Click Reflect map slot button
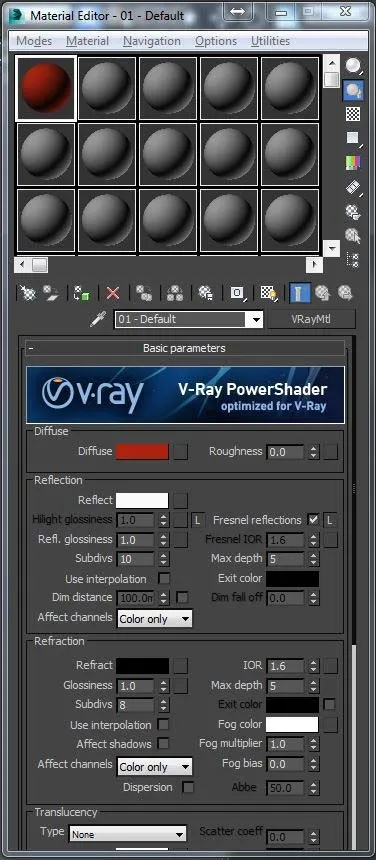Viewport: 376px width, 860px height. tap(181, 500)
